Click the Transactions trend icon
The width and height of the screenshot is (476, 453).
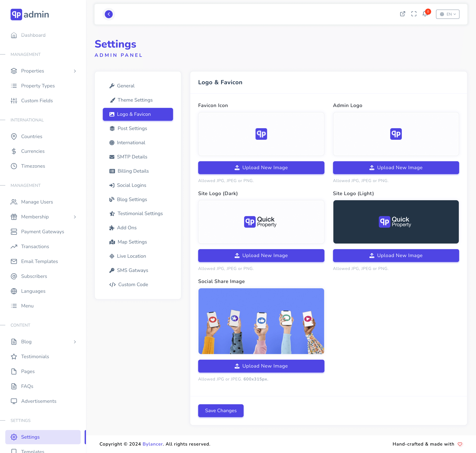(x=14, y=246)
